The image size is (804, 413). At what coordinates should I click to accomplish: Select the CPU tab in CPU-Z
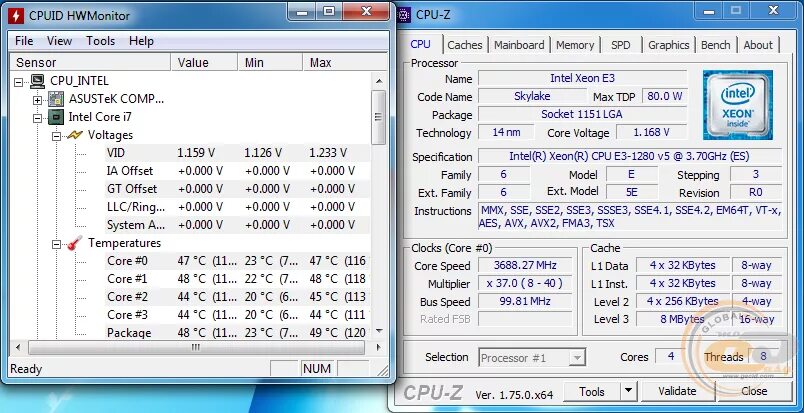[420, 44]
